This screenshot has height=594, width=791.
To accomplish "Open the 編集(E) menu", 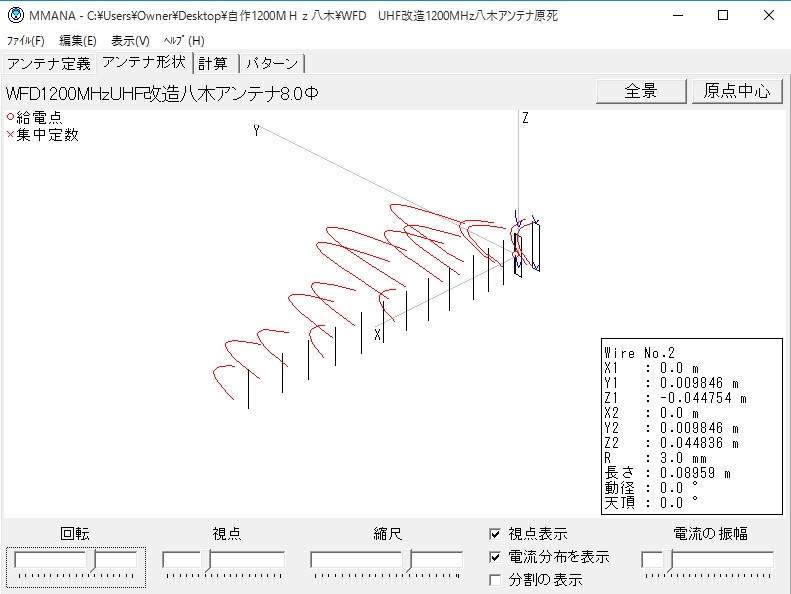I will pyautogui.click(x=78, y=41).
